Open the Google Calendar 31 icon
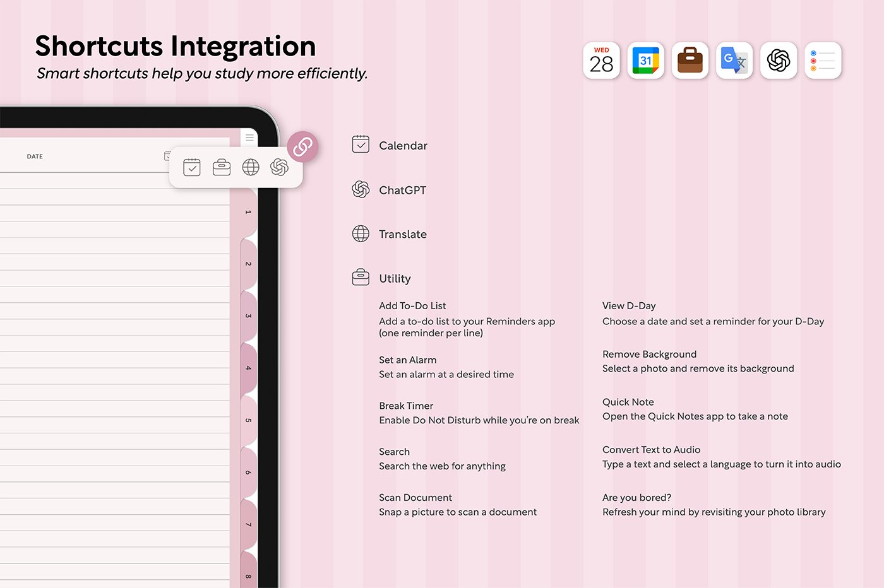The height and width of the screenshot is (588, 884). pos(645,61)
